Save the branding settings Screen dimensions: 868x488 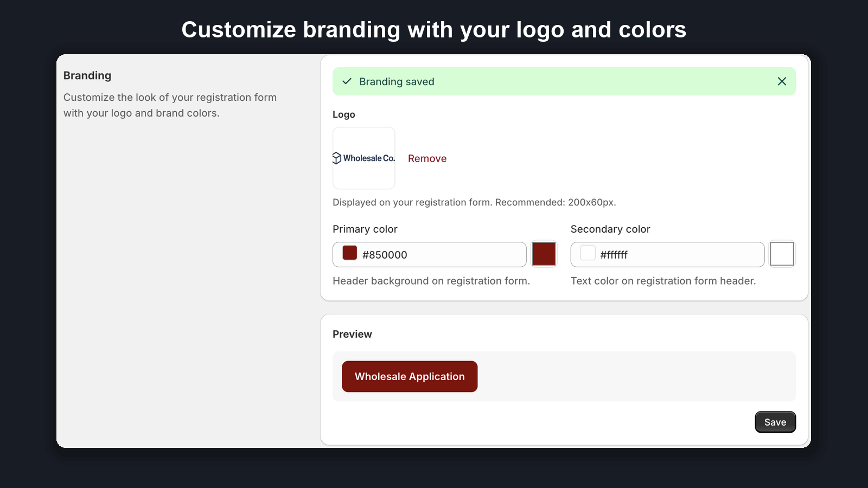coord(775,422)
